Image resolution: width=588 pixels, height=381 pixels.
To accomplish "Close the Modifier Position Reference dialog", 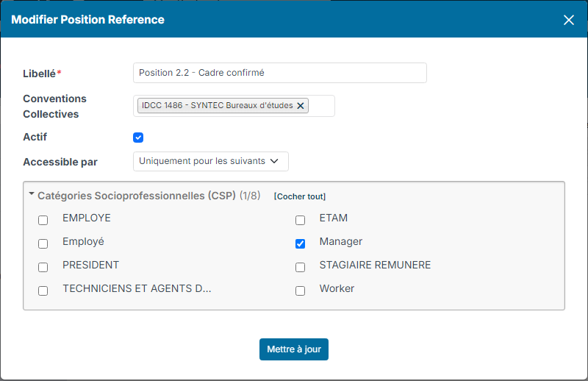I will coord(568,20).
